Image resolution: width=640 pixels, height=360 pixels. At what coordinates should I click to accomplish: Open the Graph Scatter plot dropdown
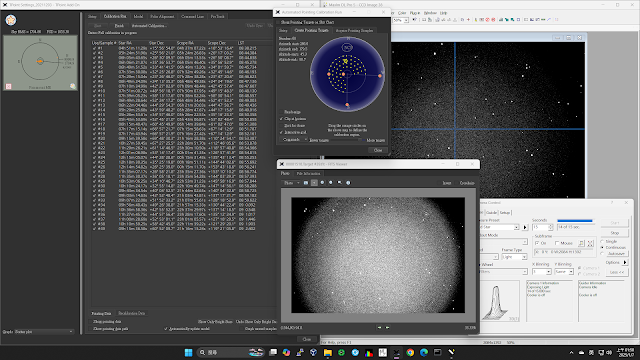[x=44, y=332]
